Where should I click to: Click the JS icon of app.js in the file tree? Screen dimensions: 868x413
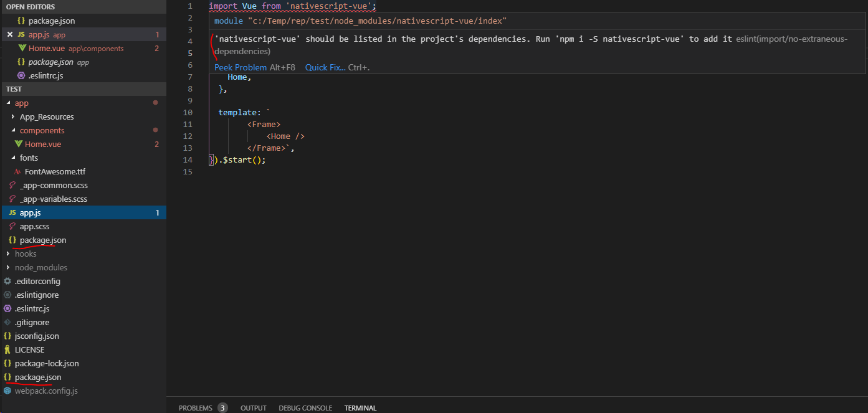[x=12, y=213]
